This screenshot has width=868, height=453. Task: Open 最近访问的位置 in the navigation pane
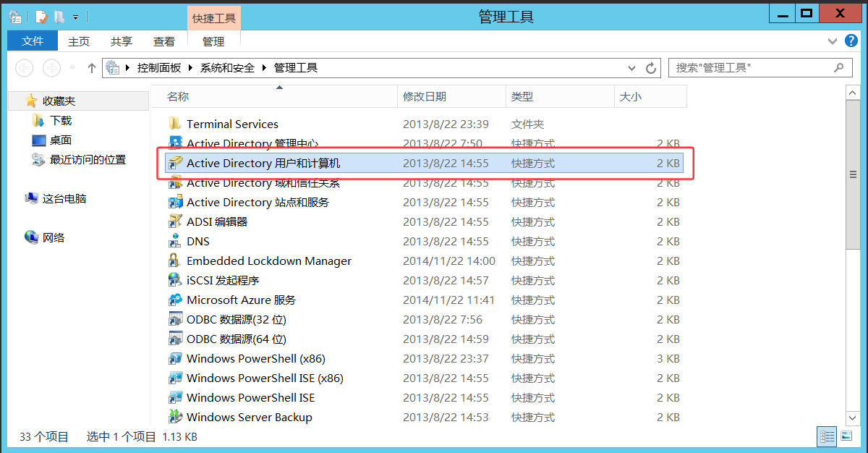[x=88, y=159]
